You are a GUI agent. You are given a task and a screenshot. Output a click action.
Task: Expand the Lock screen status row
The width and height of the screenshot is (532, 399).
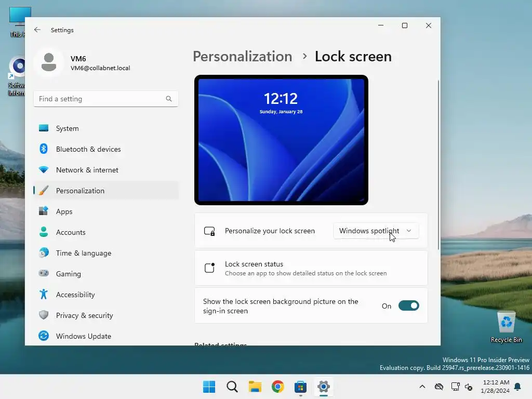point(311,268)
